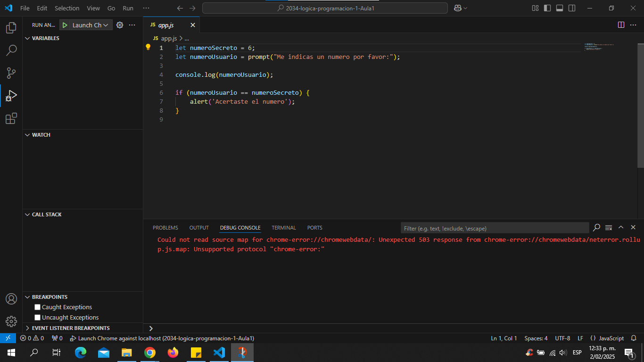This screenshot has height=362, width=644.
Task: Open Run and Debug views and more actions
Action: [132, 25]
